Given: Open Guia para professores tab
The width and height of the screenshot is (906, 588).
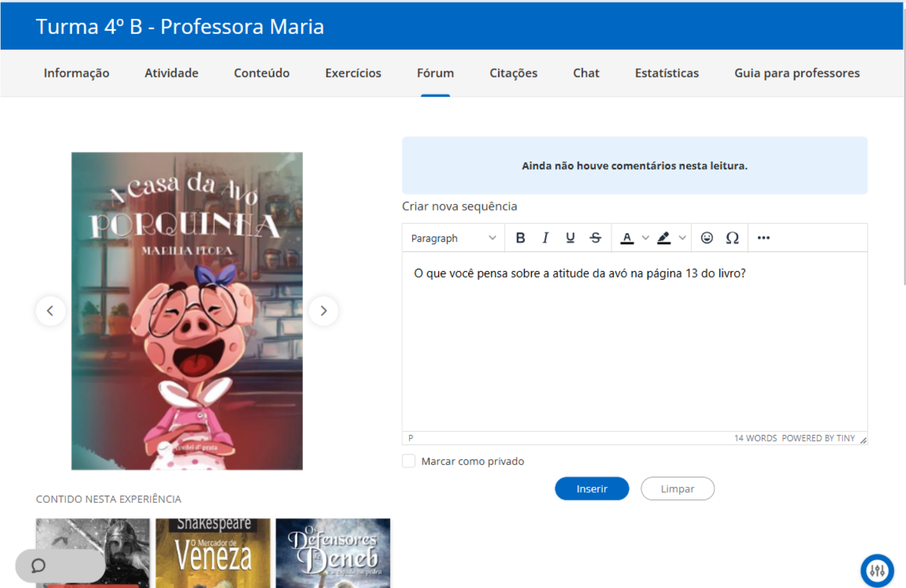Looking at the screenshot, I should [797, 73].
